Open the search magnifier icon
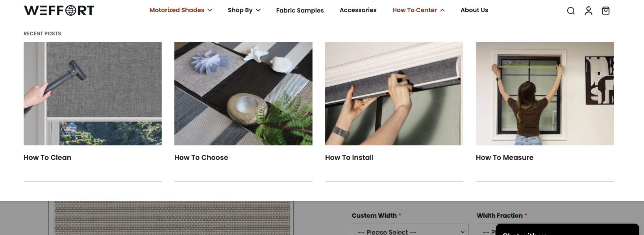The image size is (644, 235). click(571, 11)
